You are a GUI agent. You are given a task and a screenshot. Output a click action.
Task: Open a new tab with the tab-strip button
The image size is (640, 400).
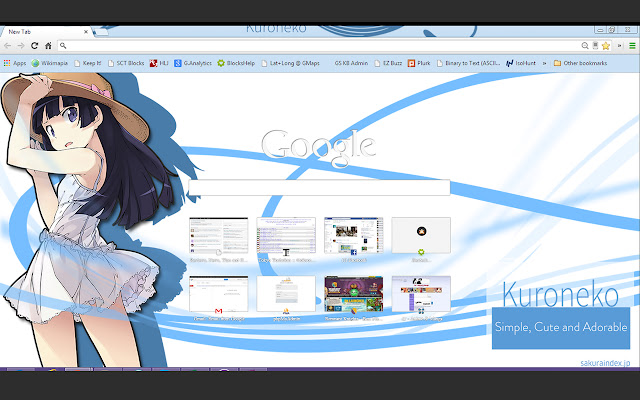coord(101,32)
